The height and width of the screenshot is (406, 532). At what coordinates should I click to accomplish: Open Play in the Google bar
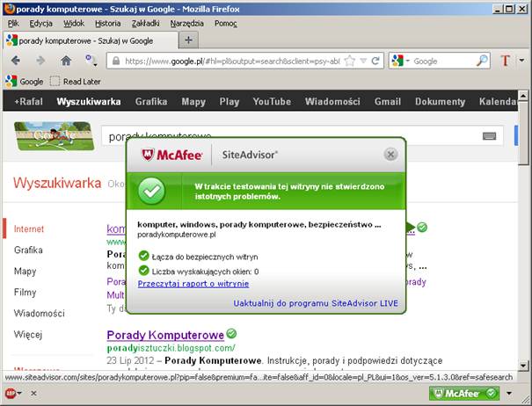coord(230,101)
